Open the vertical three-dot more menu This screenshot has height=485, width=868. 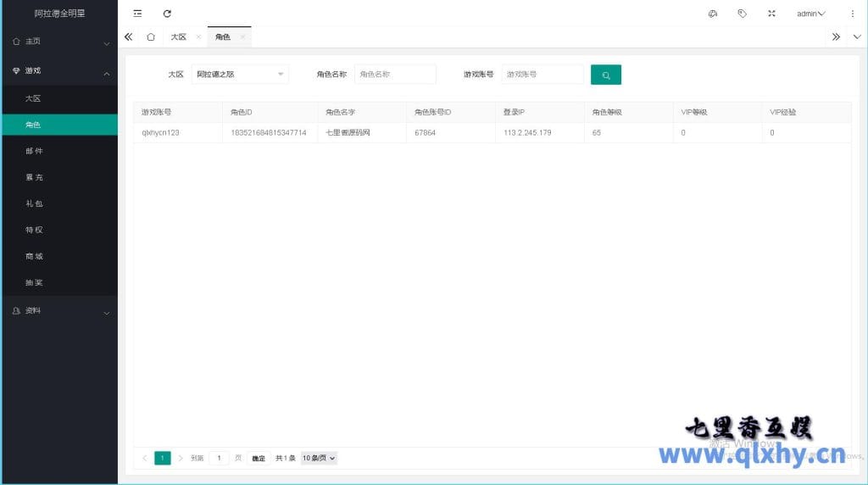[x=852, y=14]
